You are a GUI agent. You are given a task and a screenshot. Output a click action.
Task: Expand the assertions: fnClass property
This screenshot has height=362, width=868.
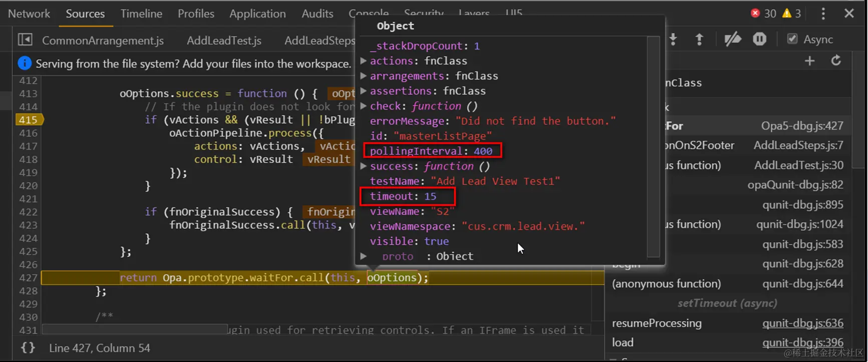[x=364, y=91]
